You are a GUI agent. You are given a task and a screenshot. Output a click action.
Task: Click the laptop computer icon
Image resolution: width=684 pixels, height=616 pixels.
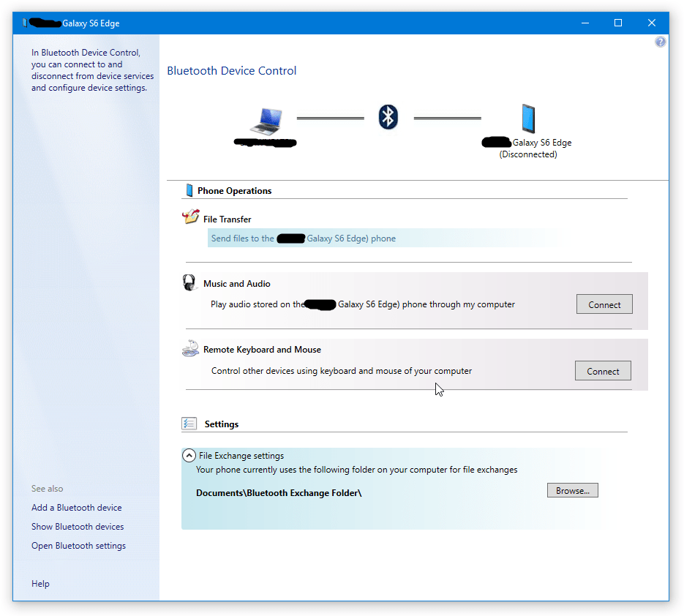266,121
